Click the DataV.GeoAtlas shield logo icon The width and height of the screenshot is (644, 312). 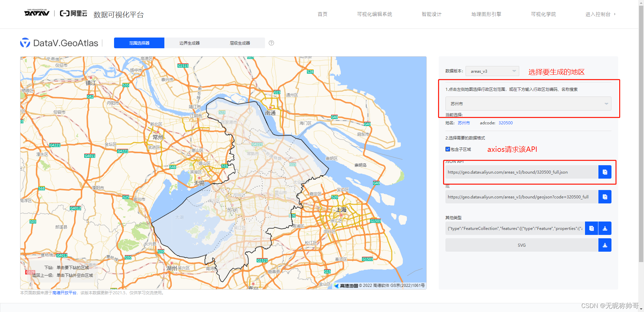25,43
